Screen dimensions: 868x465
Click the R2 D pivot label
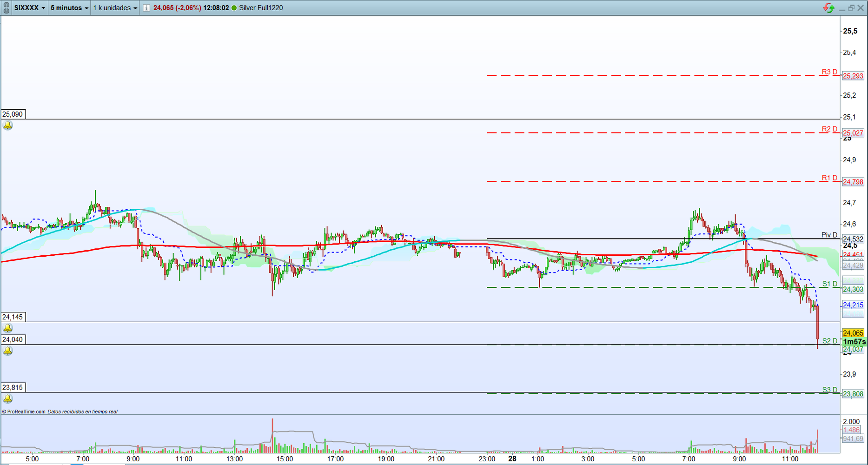coord(829,129)
